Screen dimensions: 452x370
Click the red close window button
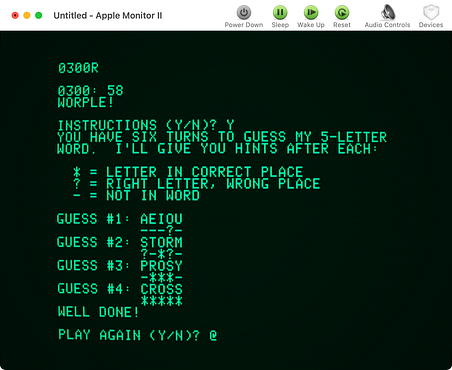(x=15, y=15)
